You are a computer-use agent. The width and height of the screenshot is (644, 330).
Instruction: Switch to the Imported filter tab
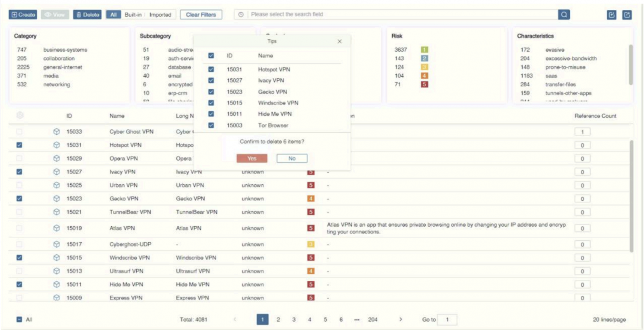tap(160, 15)
